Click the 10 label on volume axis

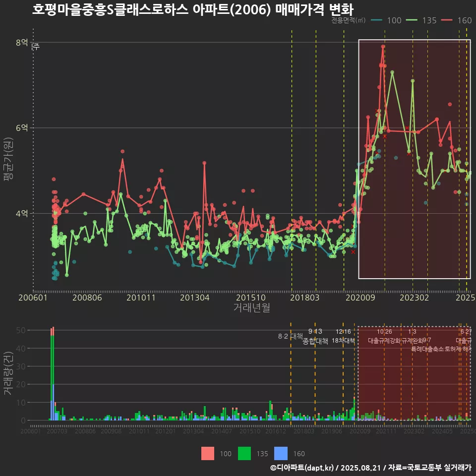click(x=21, y=403)
